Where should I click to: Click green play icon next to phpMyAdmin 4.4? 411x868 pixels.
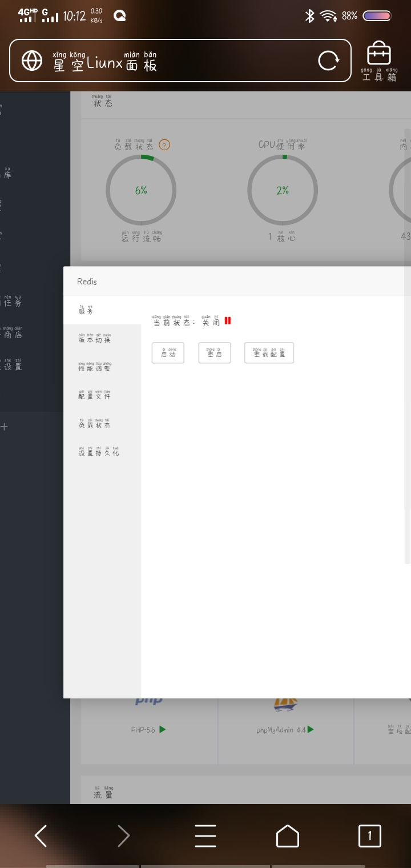[x=311, y=729]
